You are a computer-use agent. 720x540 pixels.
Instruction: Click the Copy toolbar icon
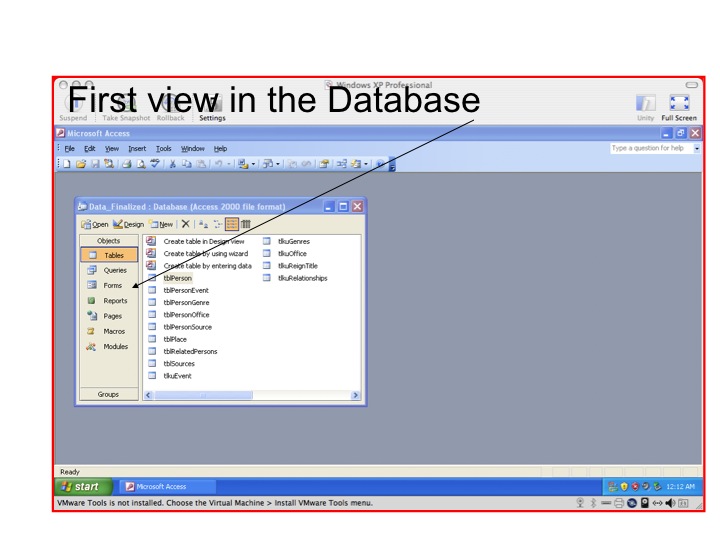pos(187,164)
